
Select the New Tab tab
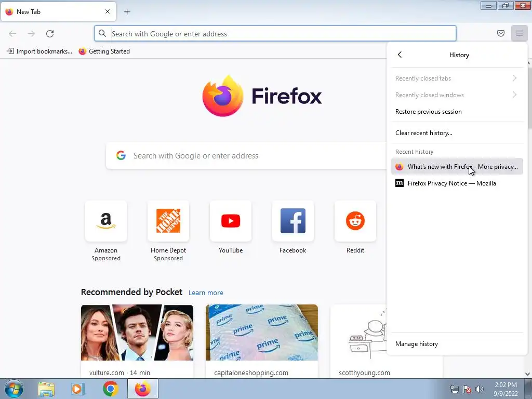(x=58, y=11)
